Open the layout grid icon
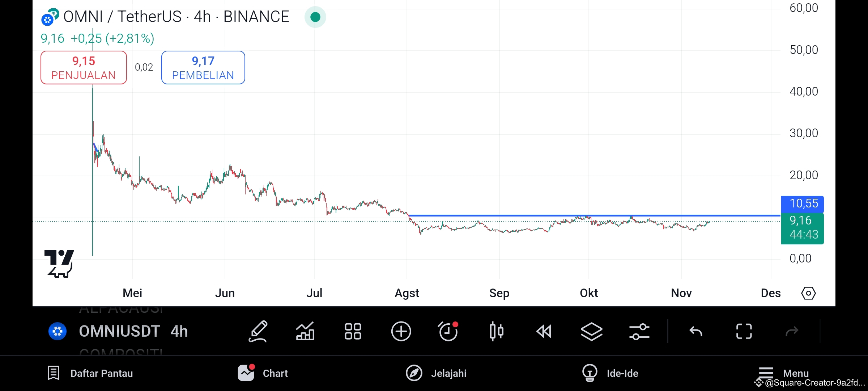This screenshot has width=868, height=391. coord(353,331)
